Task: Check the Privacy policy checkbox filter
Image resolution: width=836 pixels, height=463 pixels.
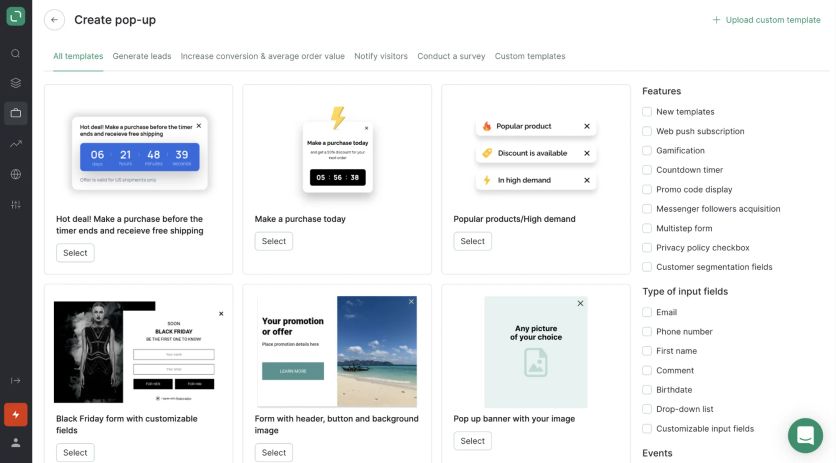Action: [x=647, y=248]
